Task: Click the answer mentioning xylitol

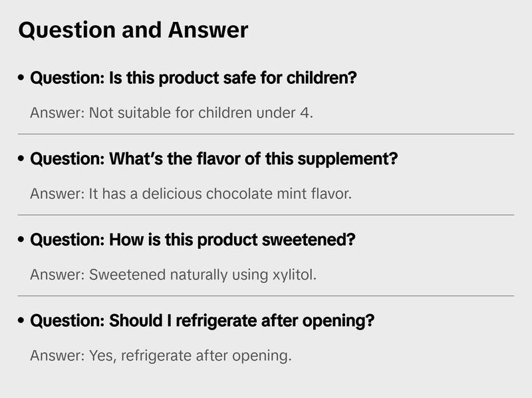Action: tap(173, 274)
